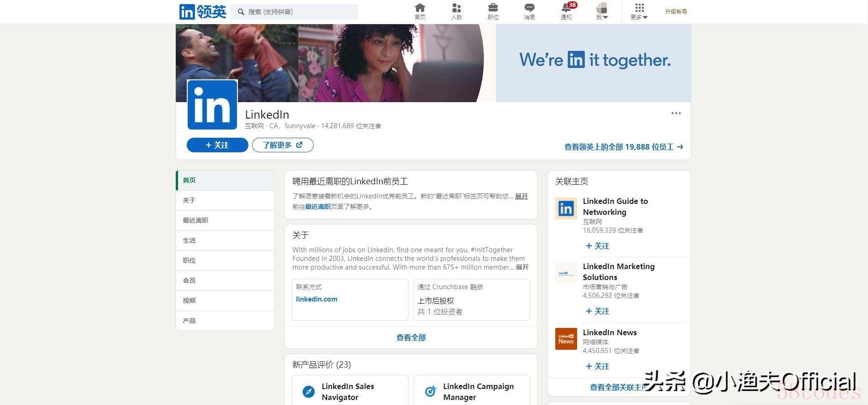Expand the 更多 apps grid menu
The image size is (868, 405).
(639, 11)
